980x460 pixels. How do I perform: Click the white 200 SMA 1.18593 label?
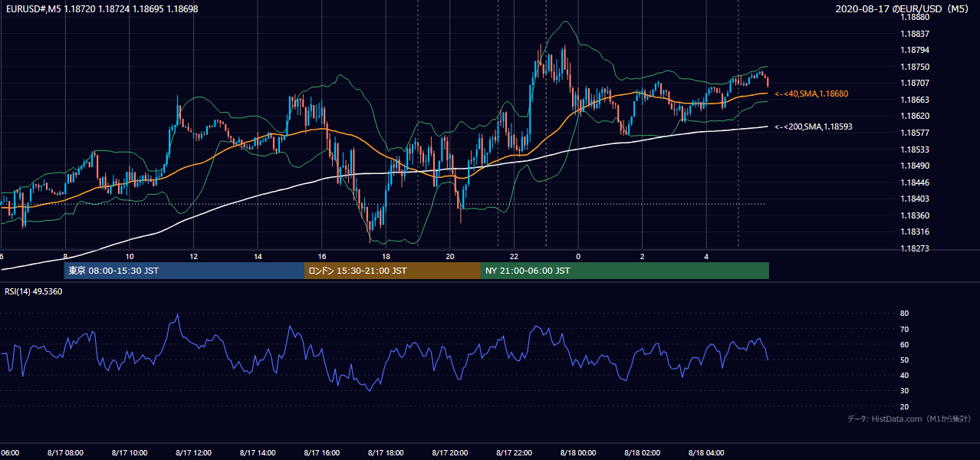[x=814, y=127]
